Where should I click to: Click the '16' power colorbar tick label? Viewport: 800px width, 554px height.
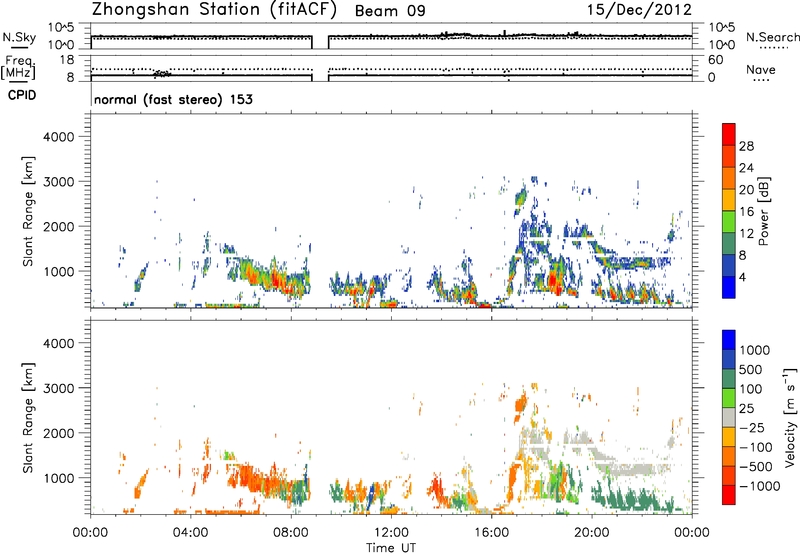(746, 212)
